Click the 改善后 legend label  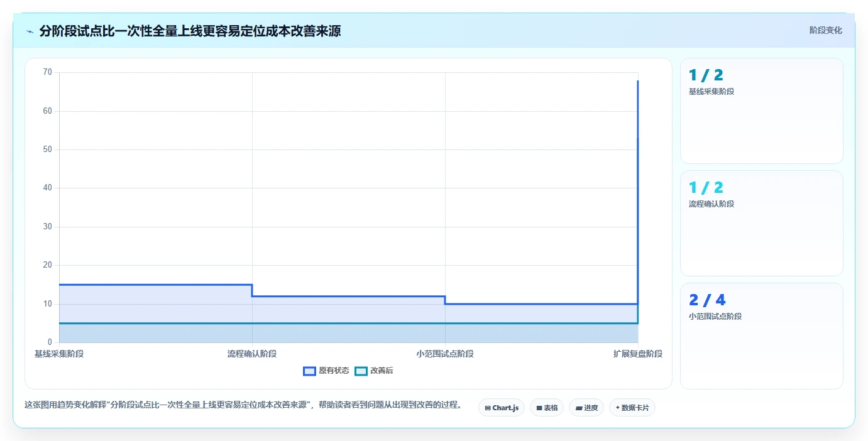(x=382, y=371)
